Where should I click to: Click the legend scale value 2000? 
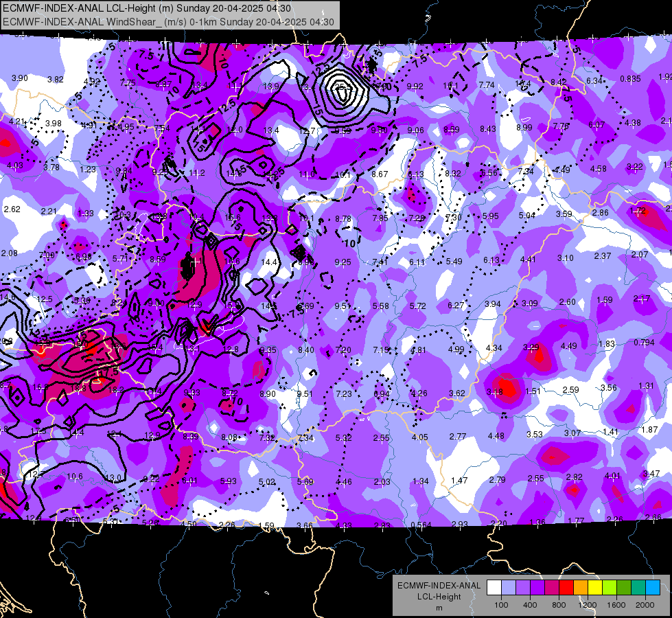pos(645,605)
